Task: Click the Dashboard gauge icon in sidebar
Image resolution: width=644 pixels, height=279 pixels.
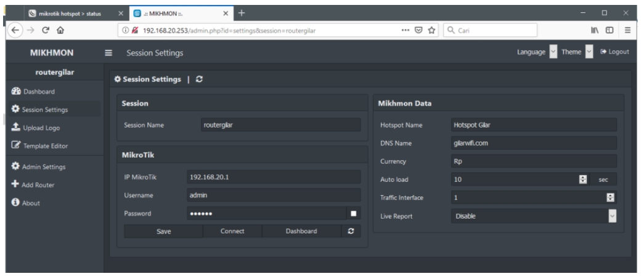Action: pos(16,91)
